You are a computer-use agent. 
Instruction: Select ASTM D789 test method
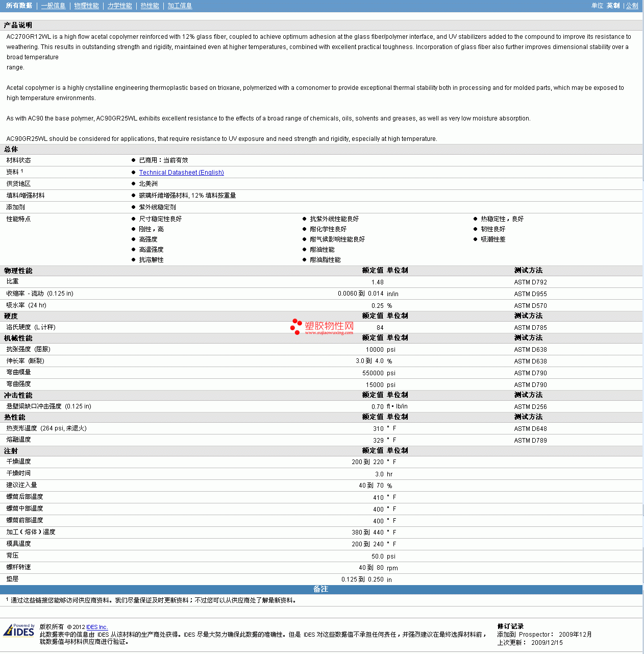point(531,441)
